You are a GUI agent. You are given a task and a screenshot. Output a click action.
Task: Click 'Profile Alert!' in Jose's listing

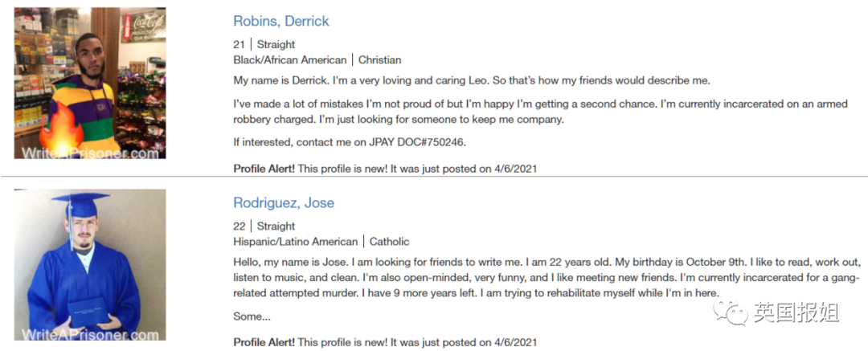[x=264, y=342]
